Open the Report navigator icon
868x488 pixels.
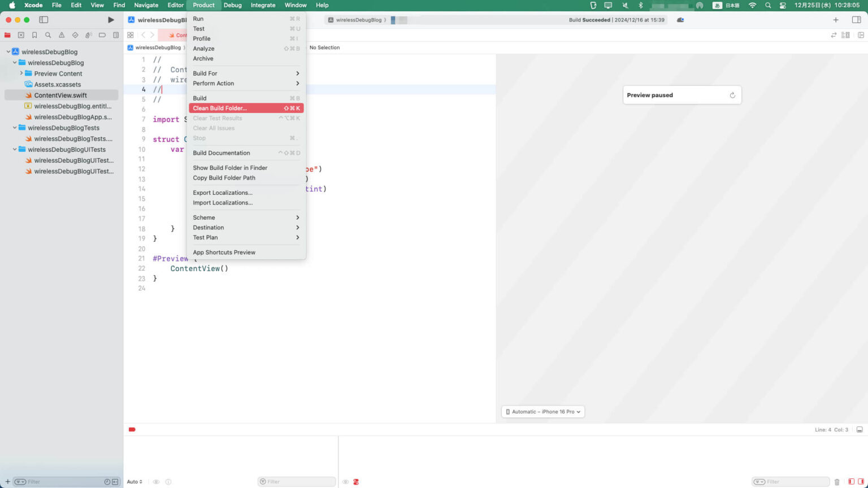[116, 35]
